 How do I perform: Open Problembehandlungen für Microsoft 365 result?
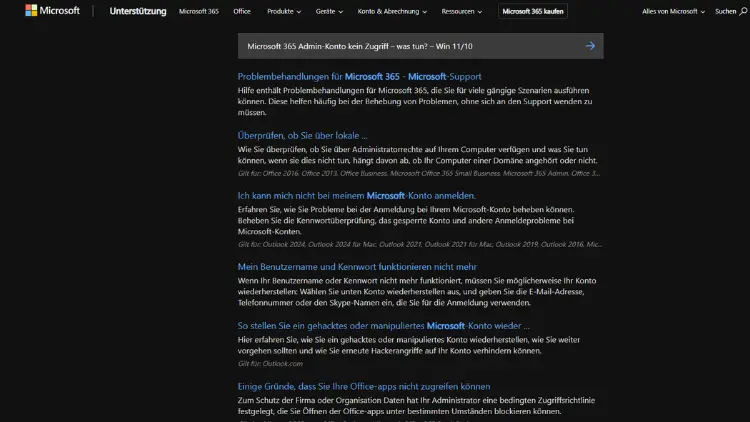(x=359, y=77)
